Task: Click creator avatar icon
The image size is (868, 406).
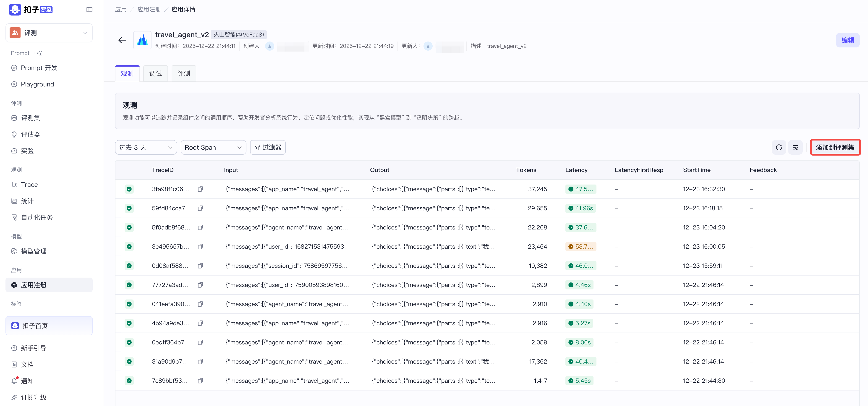Action: (269, 46)
